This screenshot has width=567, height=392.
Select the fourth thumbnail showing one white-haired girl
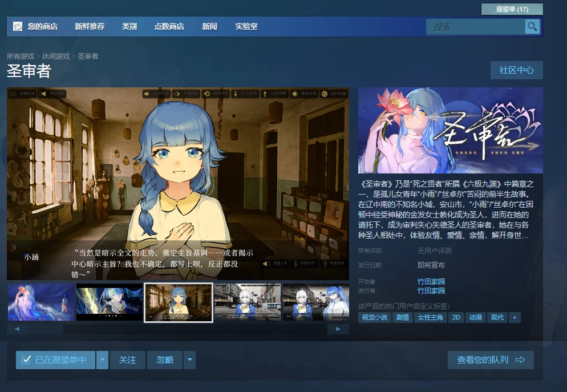pyautogui.click(x=248, y=302)
